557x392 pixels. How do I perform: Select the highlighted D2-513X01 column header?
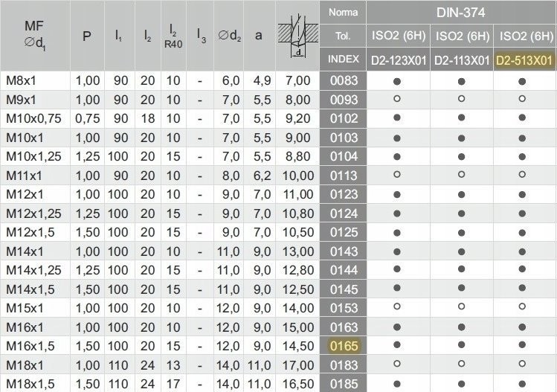click(524, 60)
